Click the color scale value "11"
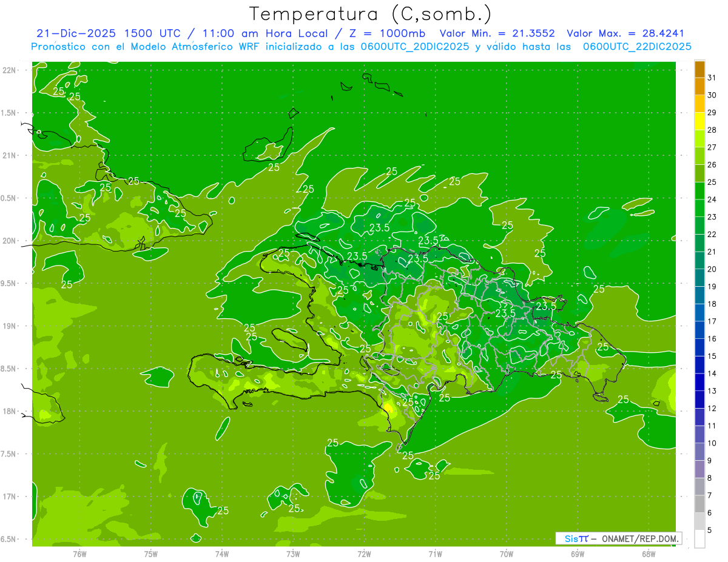This screenshot has width=728, height=562. click(712, 426)
